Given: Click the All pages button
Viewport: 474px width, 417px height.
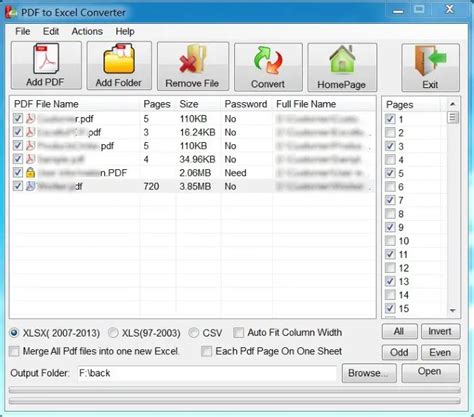Looking at the screenshot, I should point(399,331).
